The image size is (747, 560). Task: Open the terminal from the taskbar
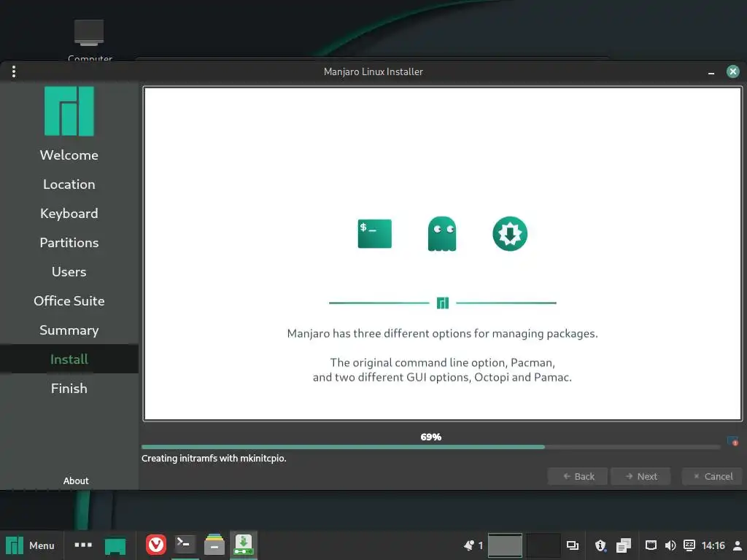click(185, 544)
